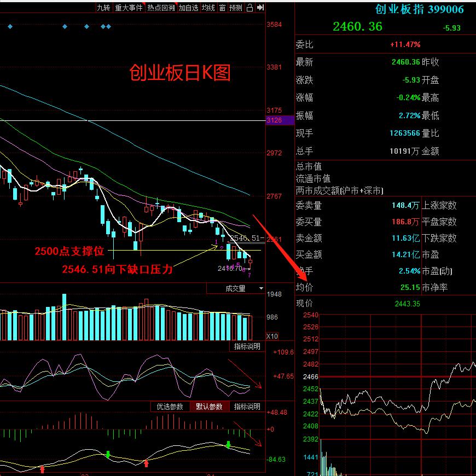Viewport: 476px width, 476px height.
Task: Toggle the 均线 moving average display
Action: pos(208,8)
